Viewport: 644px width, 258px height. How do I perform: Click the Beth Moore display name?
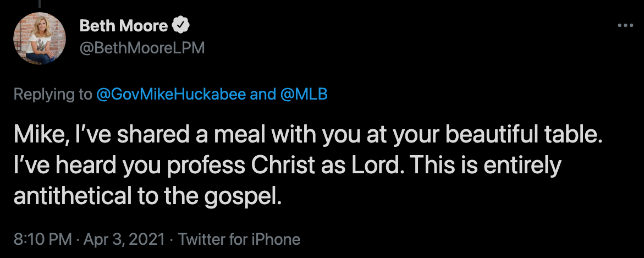click(124, 25)
